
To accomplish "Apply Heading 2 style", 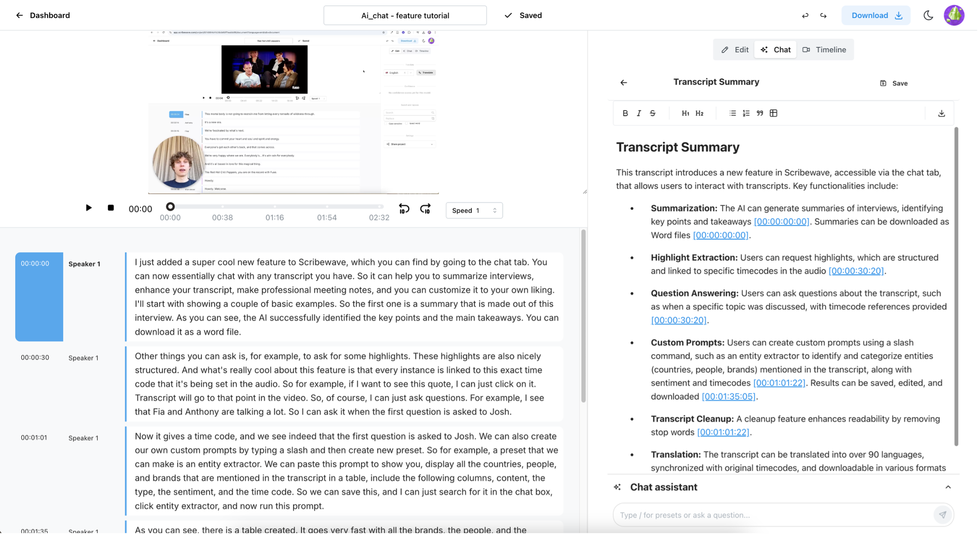I will click(x=699, y=113).
